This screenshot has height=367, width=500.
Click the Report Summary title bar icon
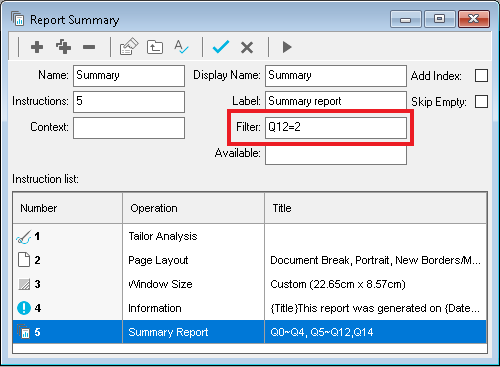(x=17, y=19)
